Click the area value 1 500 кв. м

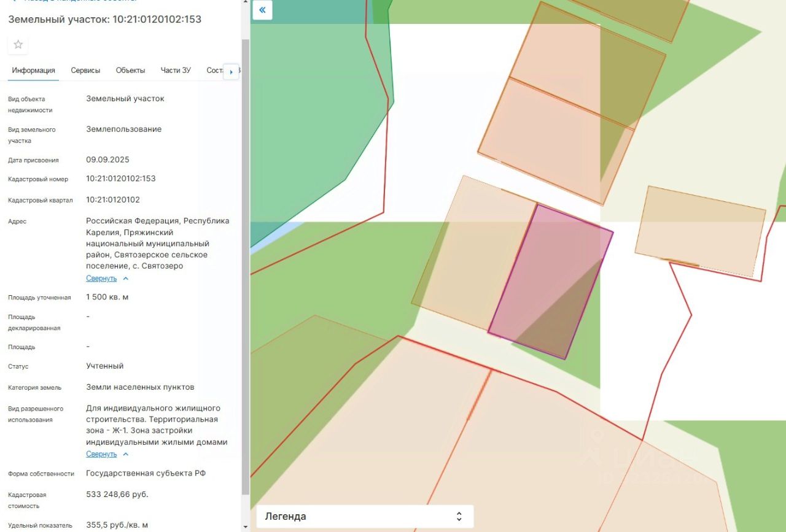click(107, 297)
